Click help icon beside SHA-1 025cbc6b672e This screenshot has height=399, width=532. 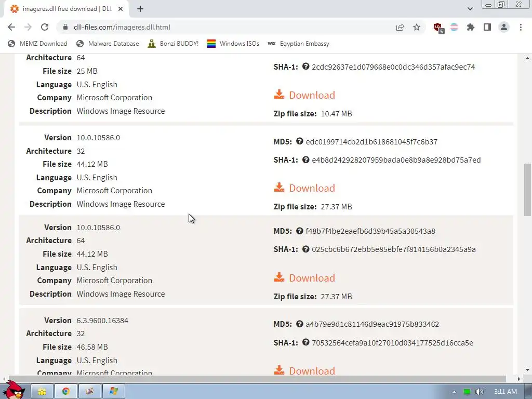tap(305, 249)
